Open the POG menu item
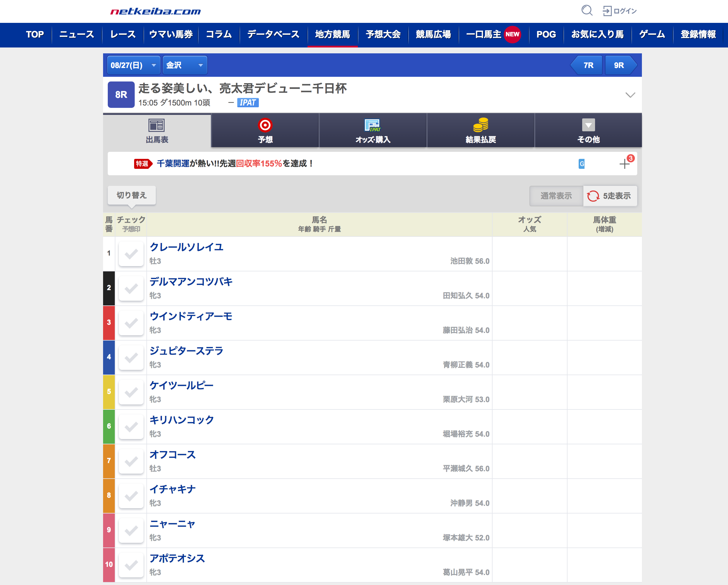728x585 pixels. (546, 35)
